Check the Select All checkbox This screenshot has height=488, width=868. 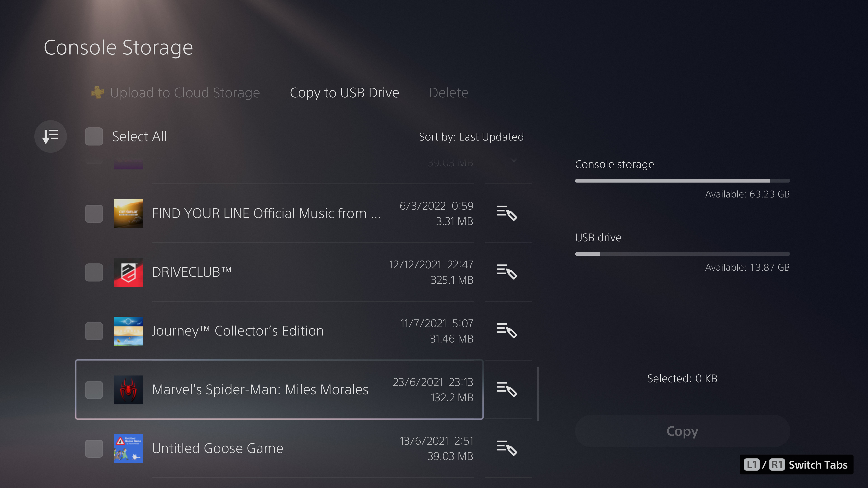(x=94, y=136)
